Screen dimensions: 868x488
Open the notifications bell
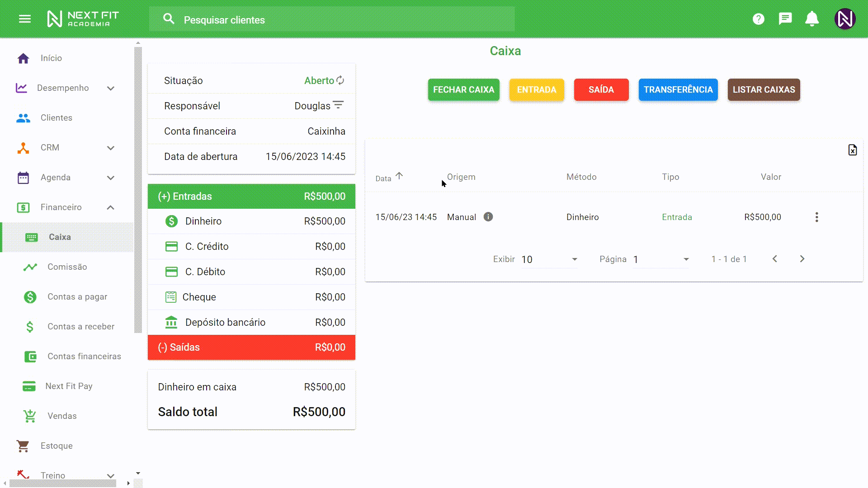click(x=812, y=19)
